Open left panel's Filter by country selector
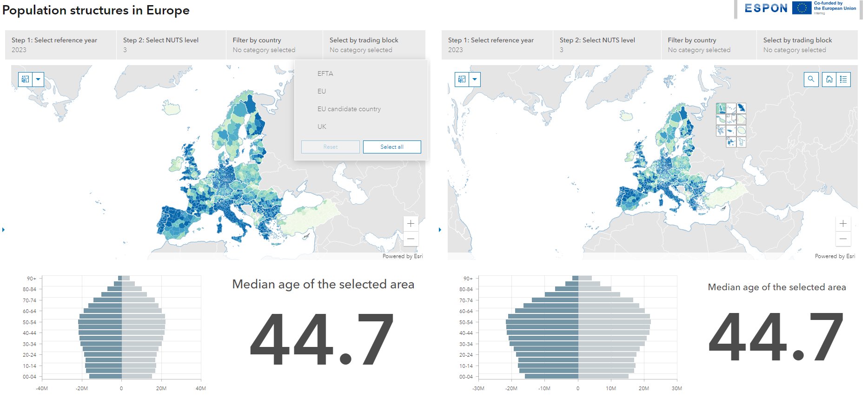 click(x=274, y=45)
